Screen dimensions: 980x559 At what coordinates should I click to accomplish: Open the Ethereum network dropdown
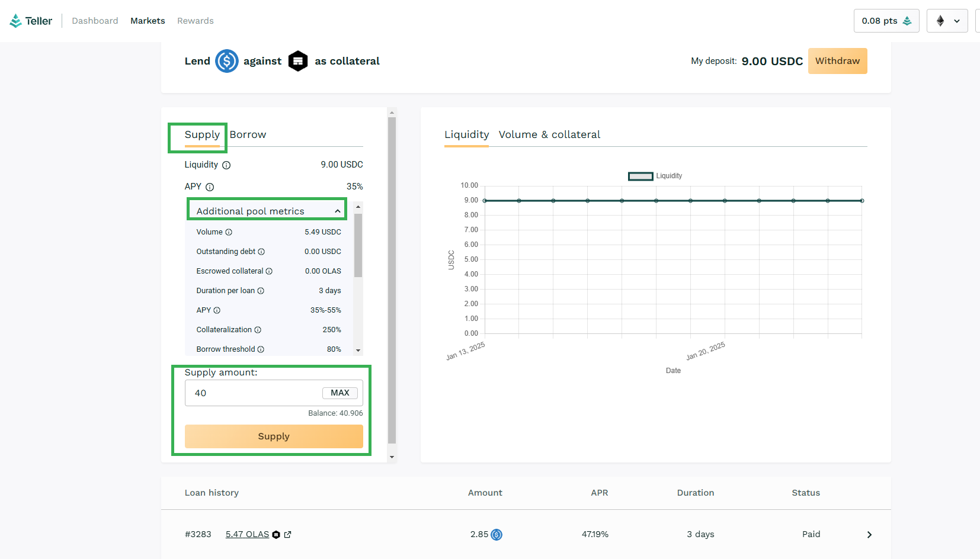pos(947,21)
